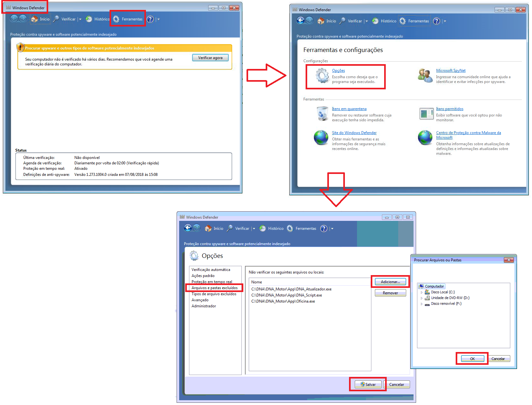The image size is (532, 405).
Task: Click the Microsoft SpyNet people icon
Action: (x=425, y=76)
